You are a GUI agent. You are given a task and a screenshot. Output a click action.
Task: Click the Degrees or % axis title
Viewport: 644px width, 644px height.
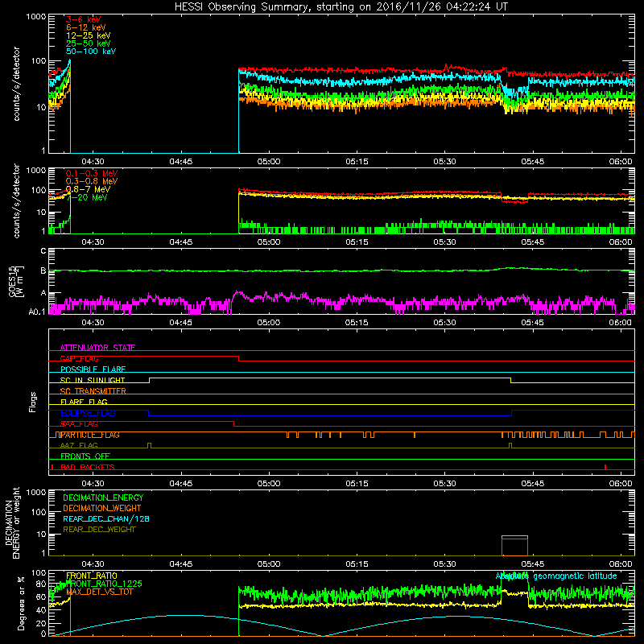click(x=21, y=603)
